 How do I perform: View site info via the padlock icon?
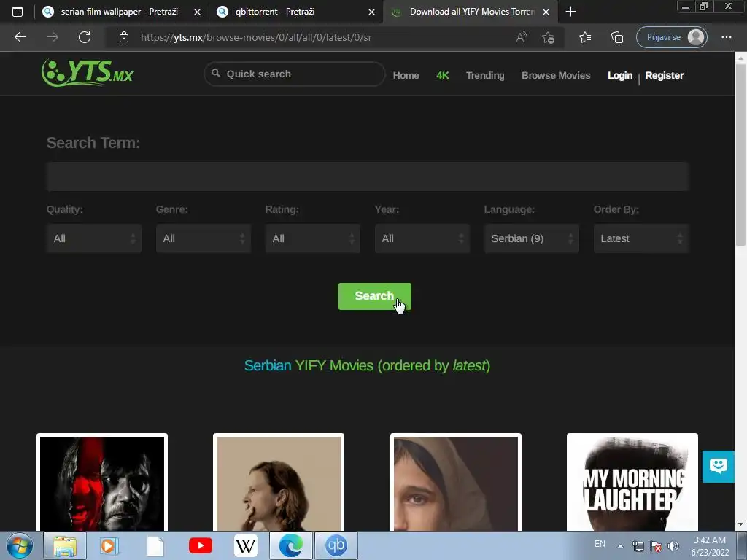click(124, 37)
